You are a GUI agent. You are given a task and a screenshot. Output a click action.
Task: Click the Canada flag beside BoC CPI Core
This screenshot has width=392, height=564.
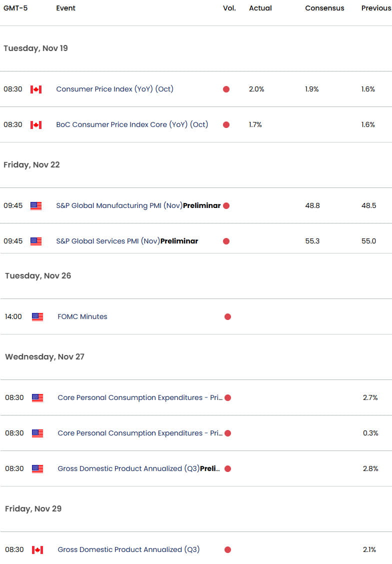click(36, 124)
